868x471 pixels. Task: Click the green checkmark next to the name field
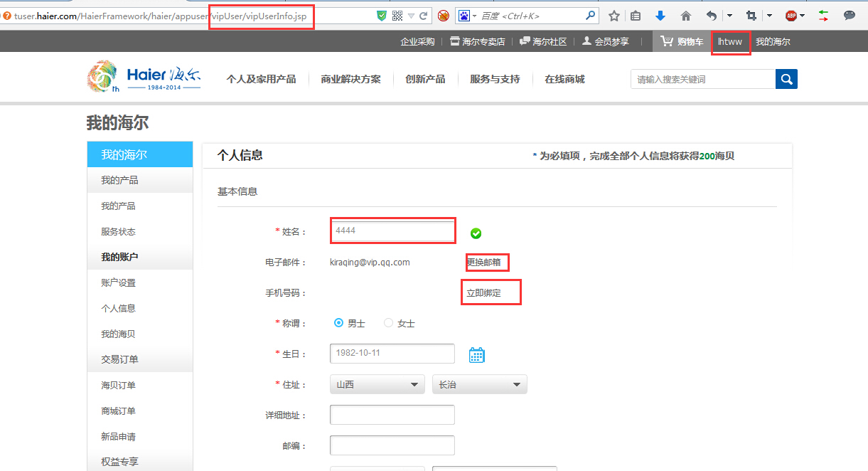476,233
